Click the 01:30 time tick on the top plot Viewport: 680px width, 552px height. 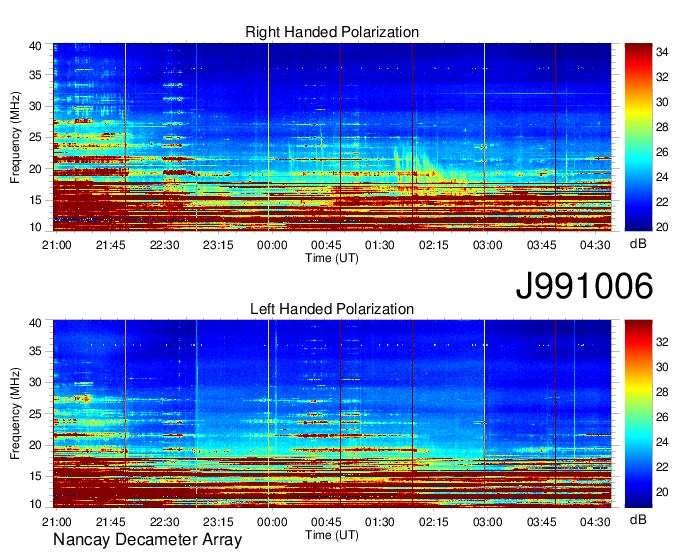380,245
